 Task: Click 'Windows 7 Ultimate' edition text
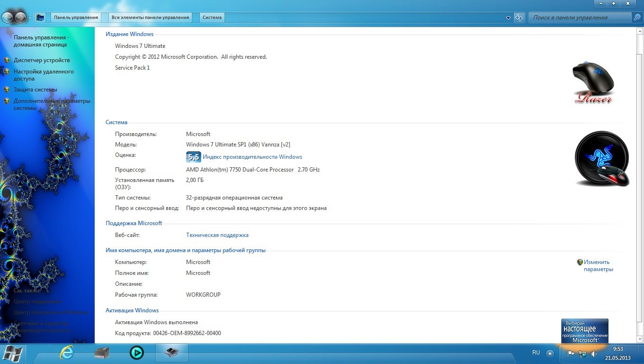coord(140,46)
